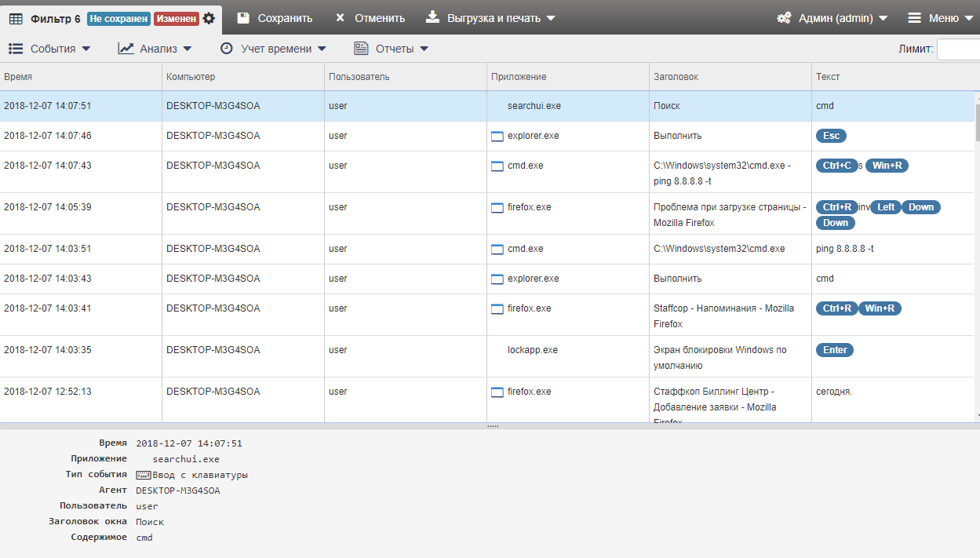Click the gear settings icon beside Фильтр 6
Viewport: 980px width, 558px height.
coord(209,18)
